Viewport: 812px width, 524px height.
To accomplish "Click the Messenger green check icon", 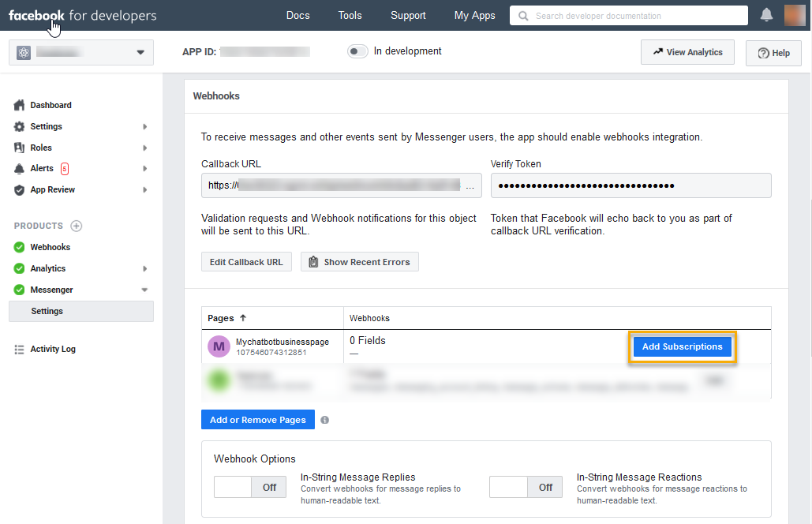I will coord(19,290).
